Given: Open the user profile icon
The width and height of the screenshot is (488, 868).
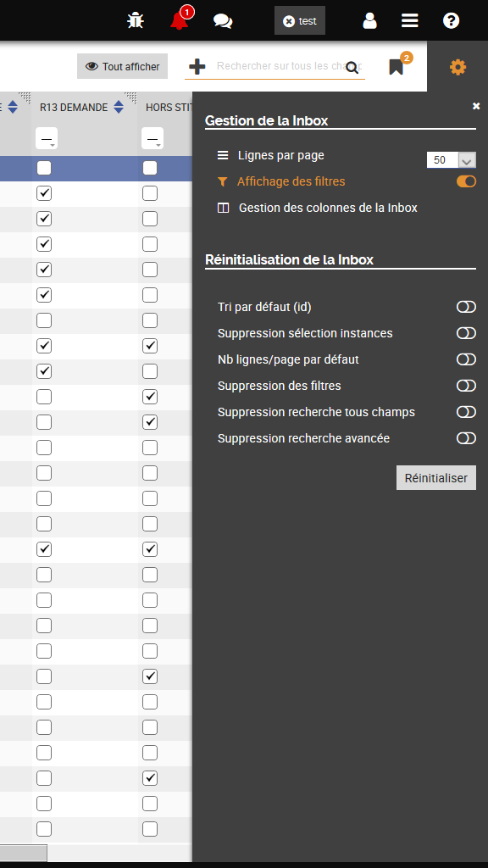Looking at the screenshot, I should 369,21.
